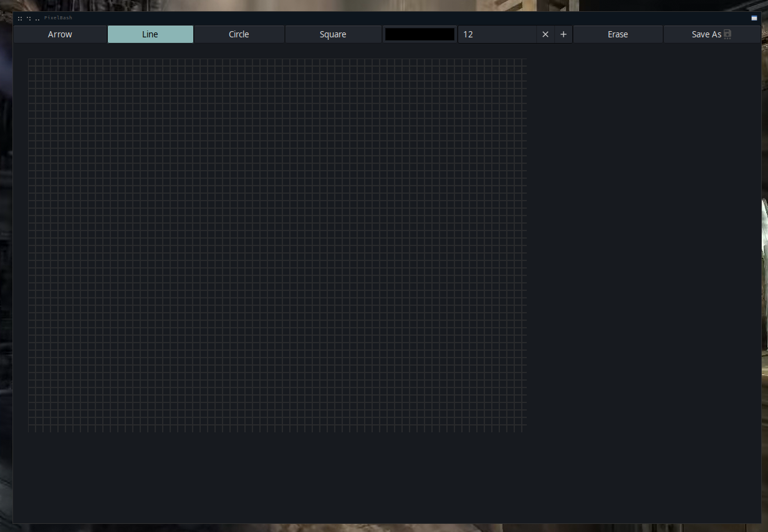The height and width of the screenshot is (532, 768).
Task: Switch to the Circle shape tool
Action: (239, 34)
